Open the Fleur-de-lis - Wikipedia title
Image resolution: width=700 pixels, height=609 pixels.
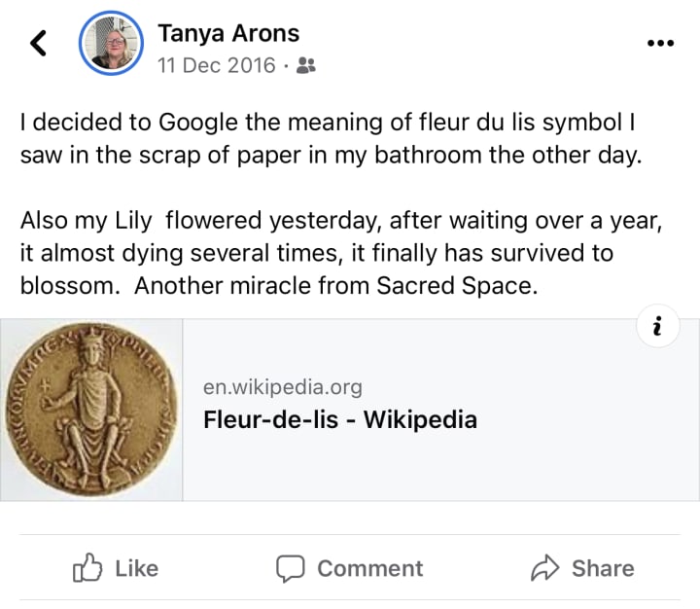(x=340, y=420)
